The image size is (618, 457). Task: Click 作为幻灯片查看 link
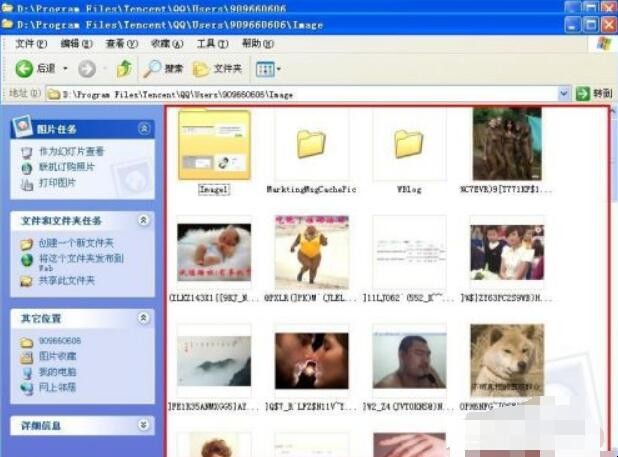click(x=71, y=151)
